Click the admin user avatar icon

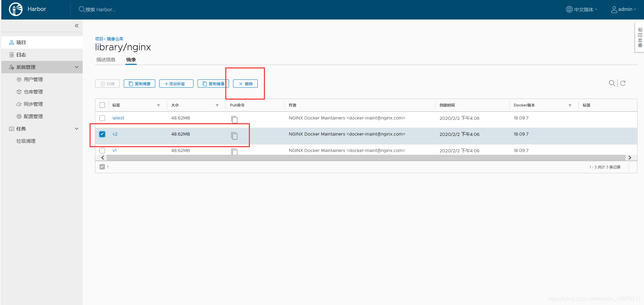click(x=614, y=9)
